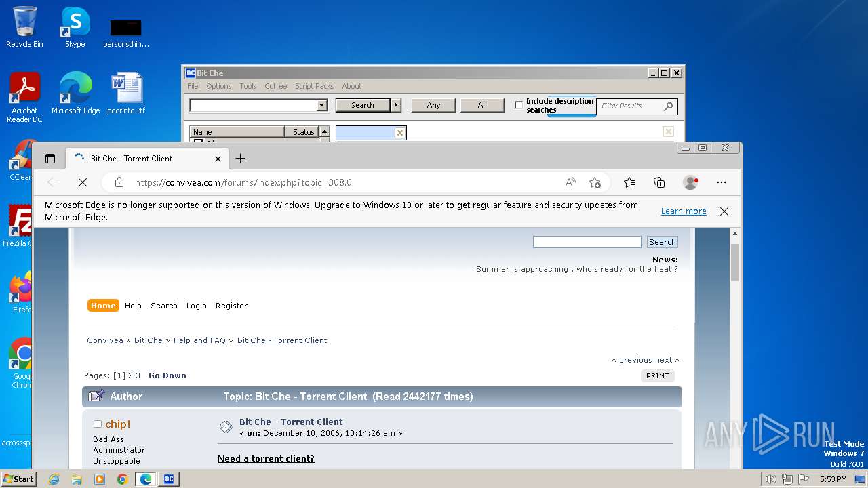This screenshot has width=868, height=488.
Task: Open poorinto.rtf document on desktop
Action: pos(126,93)
